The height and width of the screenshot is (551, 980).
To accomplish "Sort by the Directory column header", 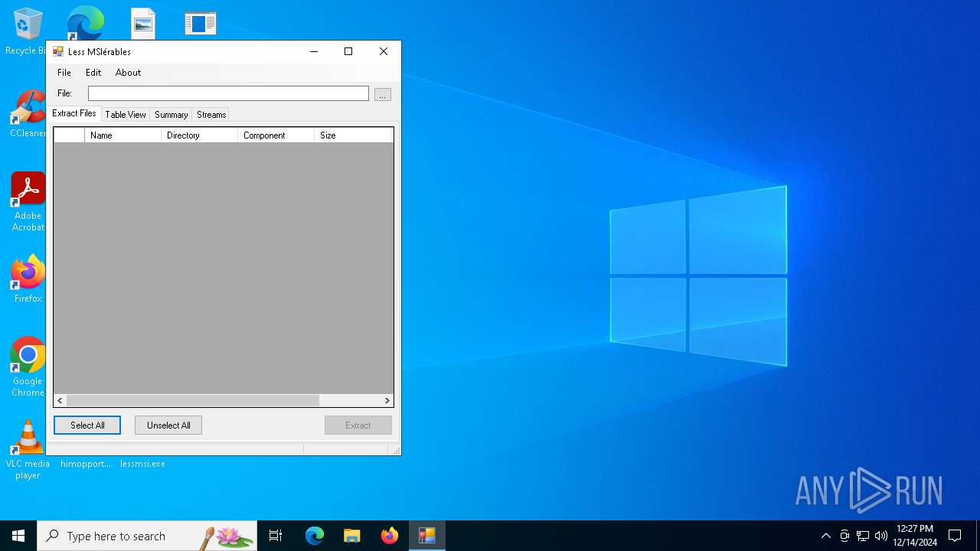I will pos(199,135).
